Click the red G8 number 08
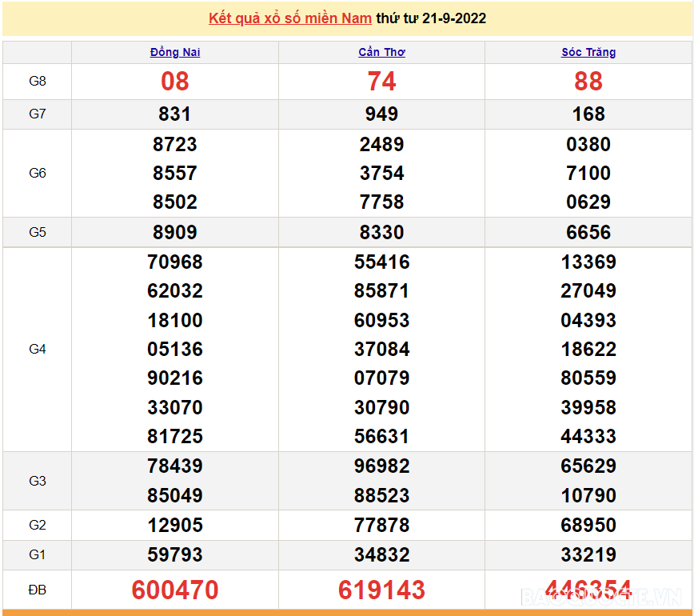Image resolution: width=694 pixels, height=616 pixels. (175, 82)
